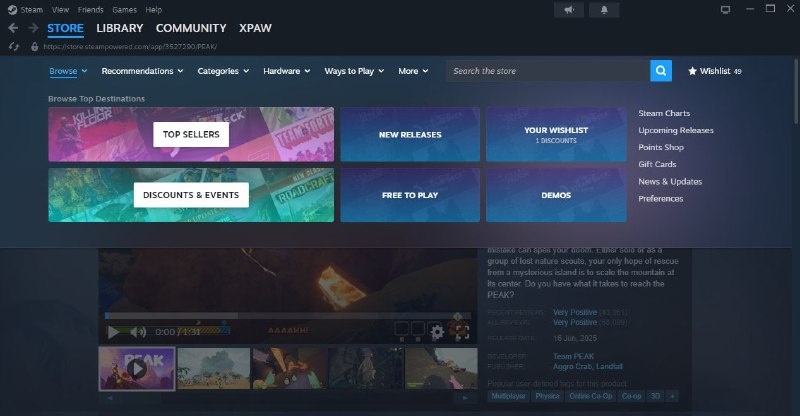This screenshot has height=416, width=800.
Task: Open the Steam menu
Action: pyautogui.click(x=32, y=10)
